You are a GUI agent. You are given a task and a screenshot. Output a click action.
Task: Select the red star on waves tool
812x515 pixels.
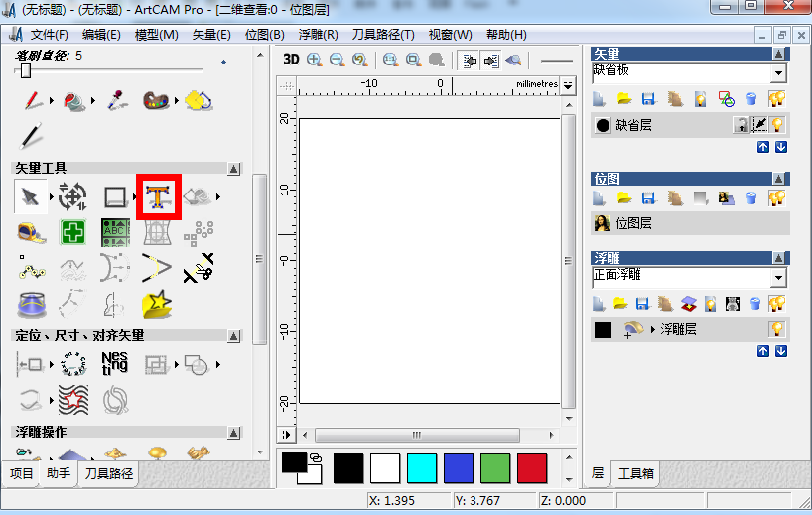pyautogui.click(x=73, y=400)
